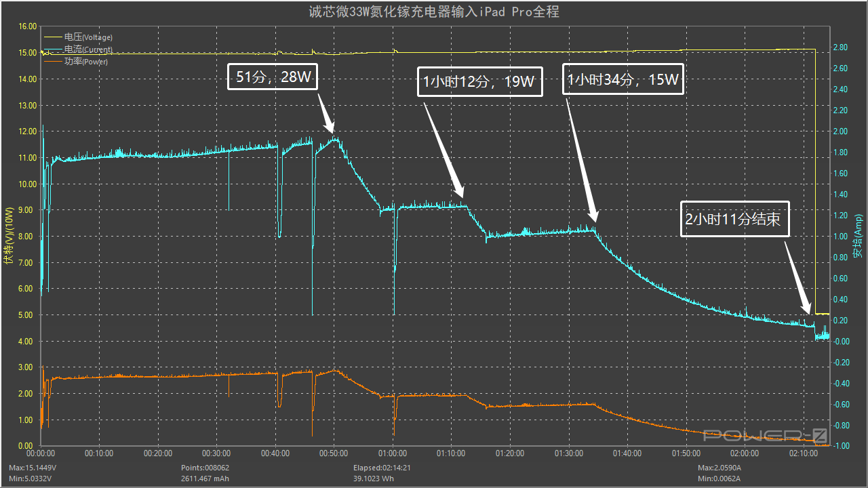Toggle the 电流(Current) legend entry
This screenshot has height=488, width=868.
click(x=88, y=49)
